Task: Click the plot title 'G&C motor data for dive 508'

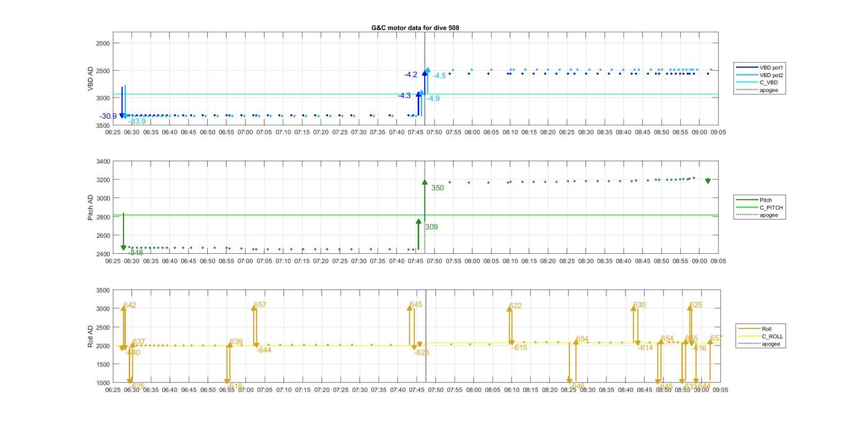Action: point(415,28)
